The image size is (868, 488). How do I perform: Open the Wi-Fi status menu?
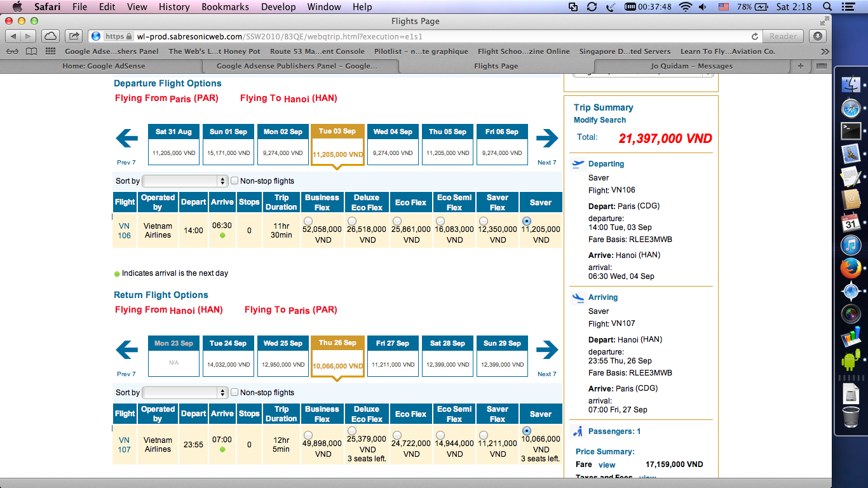pyautogui.click(x=685, y=7)
